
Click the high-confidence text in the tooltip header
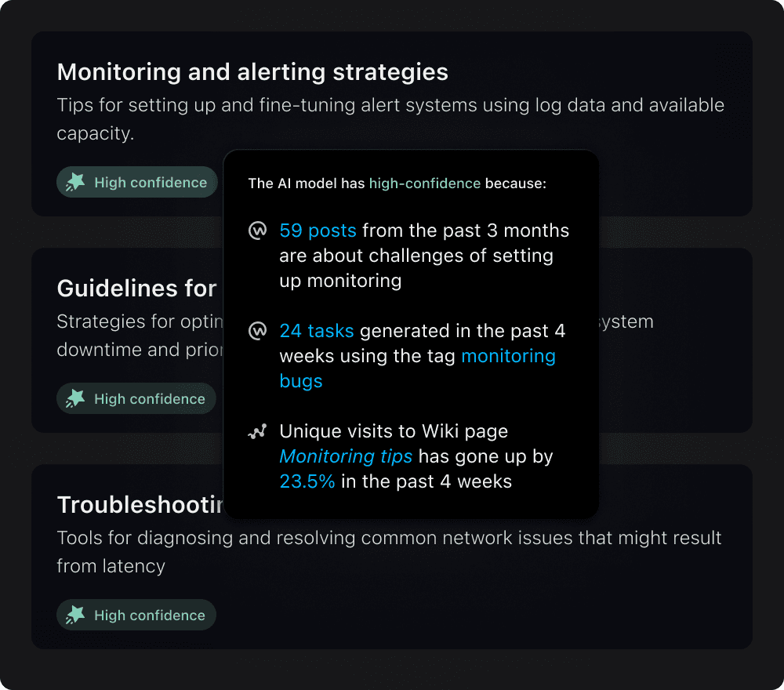tap(424, 183)
